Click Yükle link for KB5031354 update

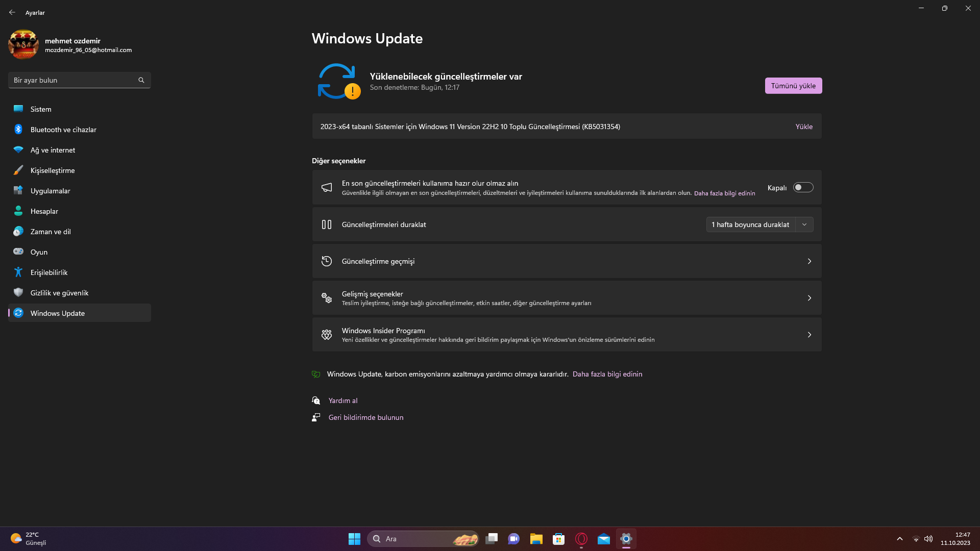(x=804, y=127)
